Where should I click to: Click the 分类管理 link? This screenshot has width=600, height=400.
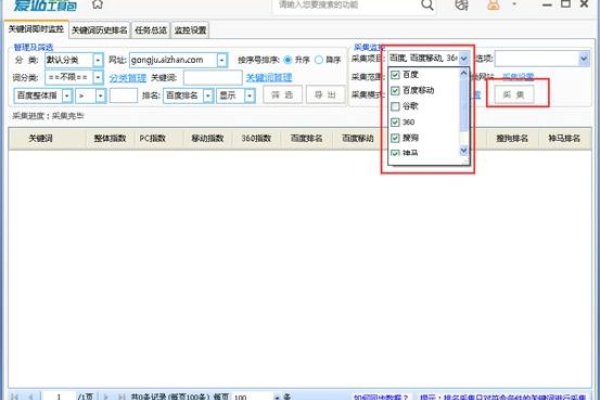click(128, 78)
